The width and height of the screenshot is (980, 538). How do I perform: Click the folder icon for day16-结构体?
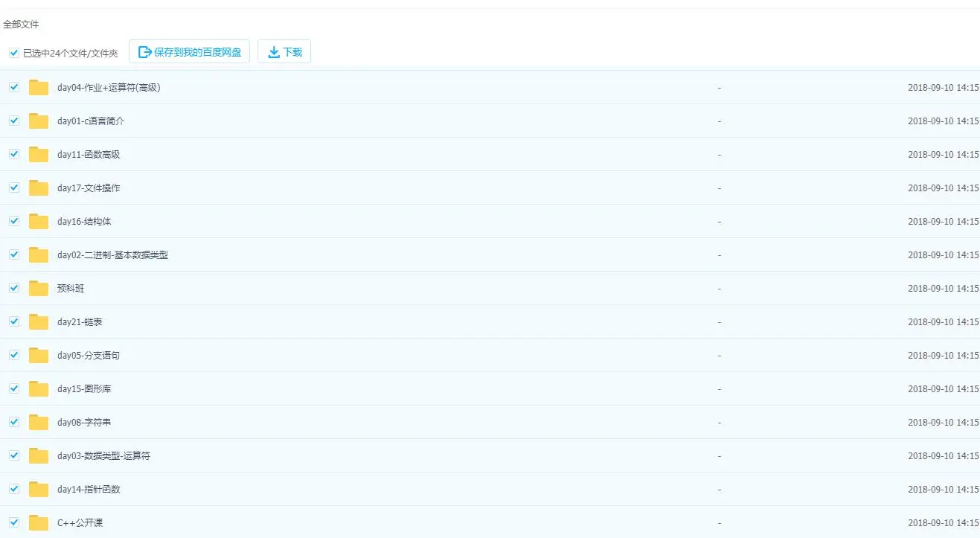coord(39,221)
